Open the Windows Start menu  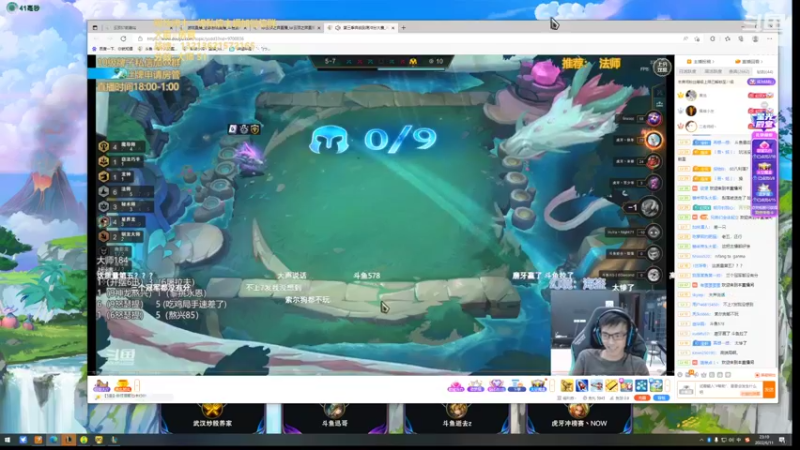pyautogui.click(x=8, y=440)
